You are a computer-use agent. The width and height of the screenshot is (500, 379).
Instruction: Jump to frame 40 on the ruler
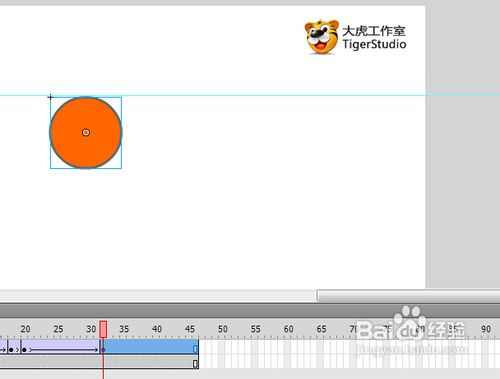tap(157, 329)
